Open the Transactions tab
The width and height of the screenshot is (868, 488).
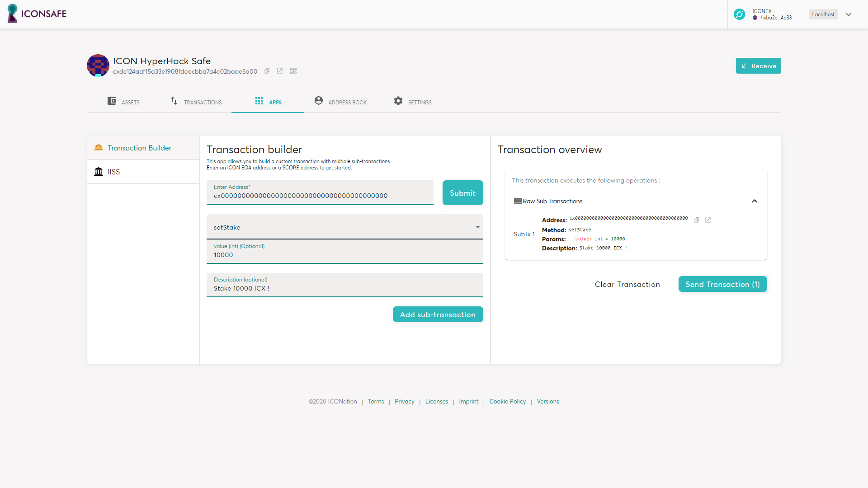pyautogui.click(x=196, y=102)
